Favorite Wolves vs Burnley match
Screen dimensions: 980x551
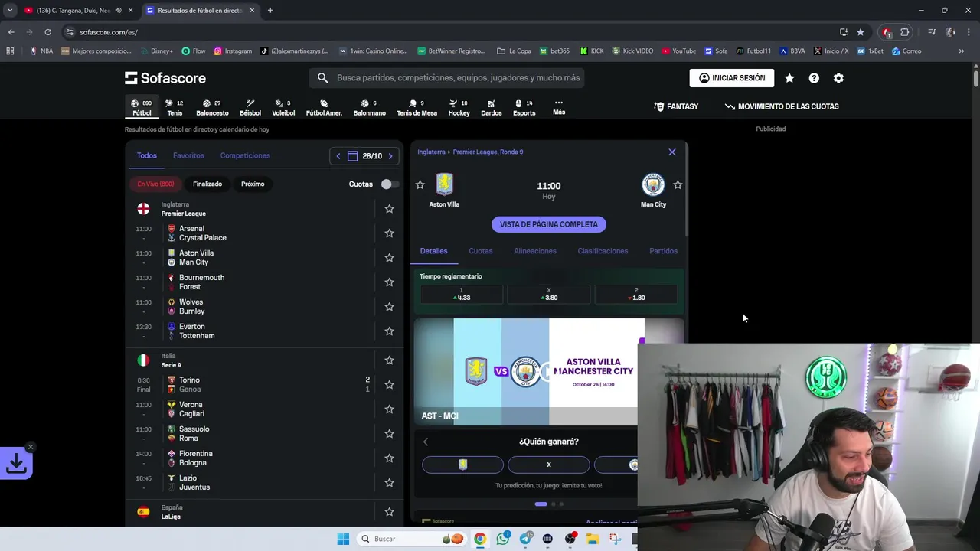click(x=389, y=307)
